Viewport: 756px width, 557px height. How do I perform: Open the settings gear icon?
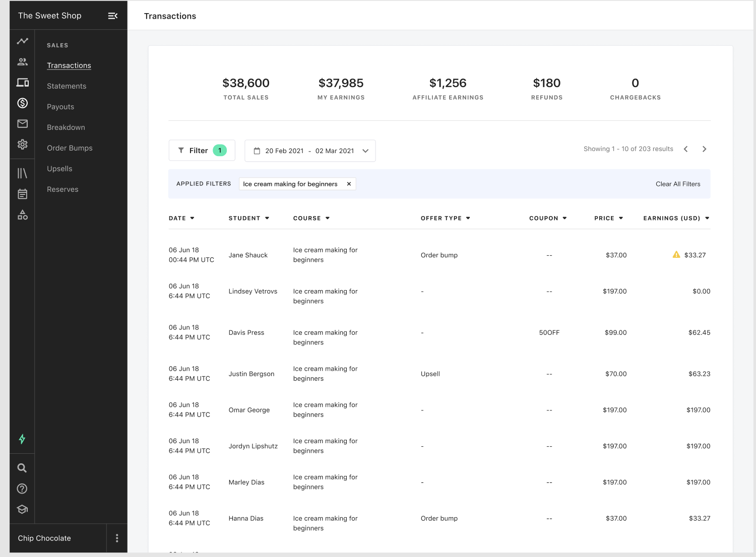pyautogui.click(x=22, y=144)
